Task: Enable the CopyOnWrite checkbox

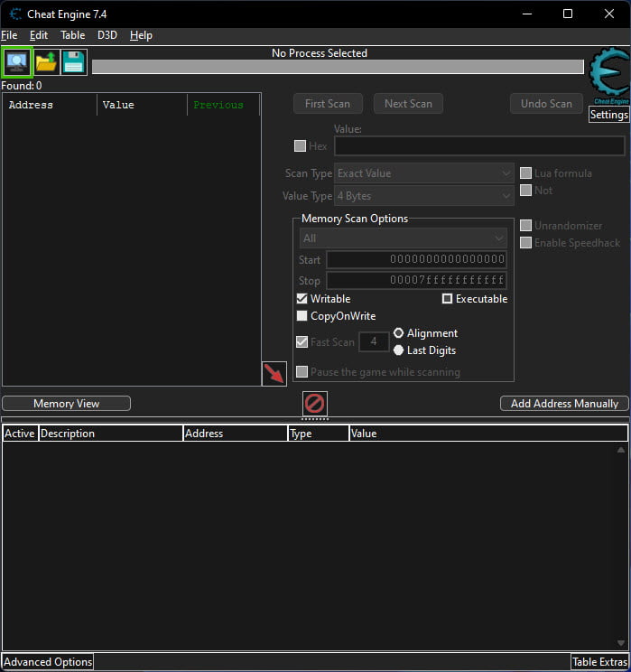Action: (302, 316)
